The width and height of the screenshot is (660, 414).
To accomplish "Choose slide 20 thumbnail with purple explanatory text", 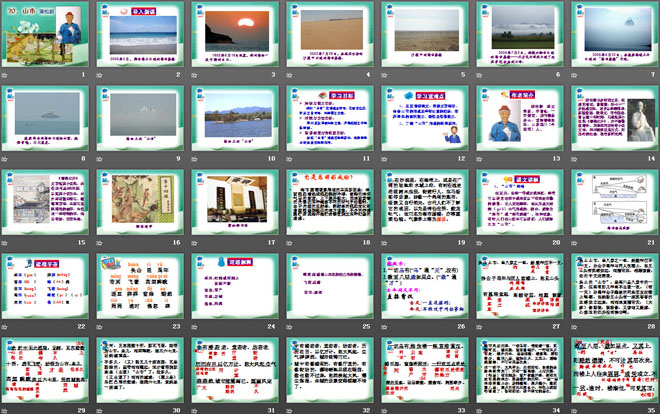I will click(x=520, y=202).
